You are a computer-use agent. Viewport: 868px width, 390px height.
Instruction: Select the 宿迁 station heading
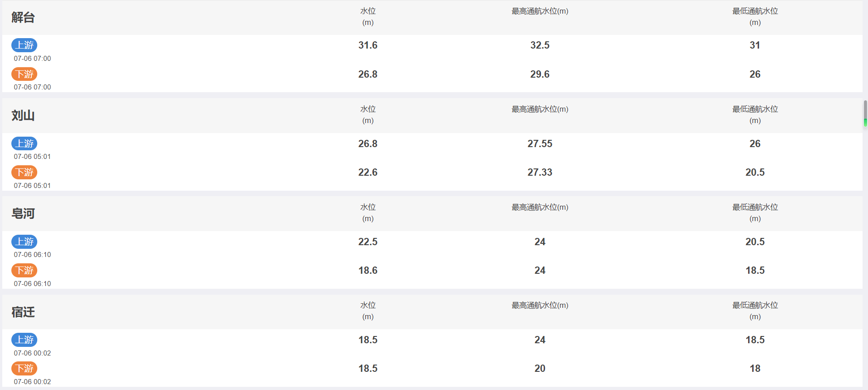click(23, 312)
